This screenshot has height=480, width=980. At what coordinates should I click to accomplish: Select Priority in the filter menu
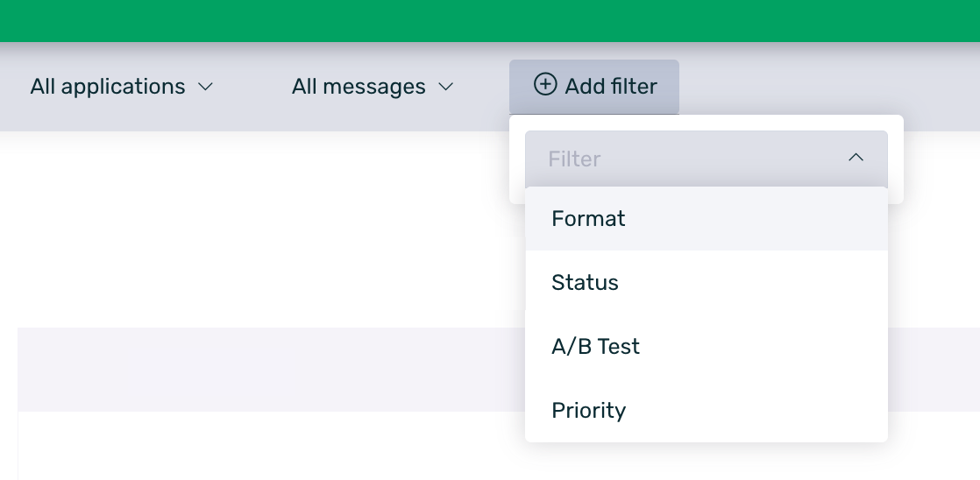[588, 411]
